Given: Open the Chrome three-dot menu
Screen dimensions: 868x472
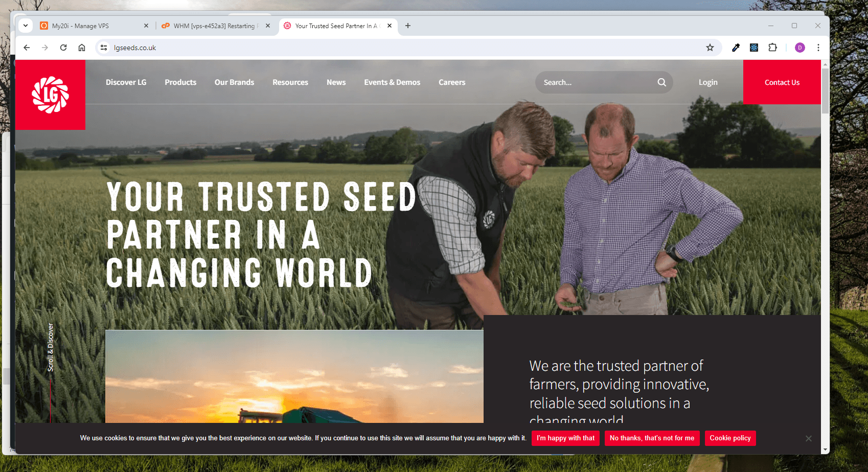Looking at the screenshot, I should [x=818, y=47].
